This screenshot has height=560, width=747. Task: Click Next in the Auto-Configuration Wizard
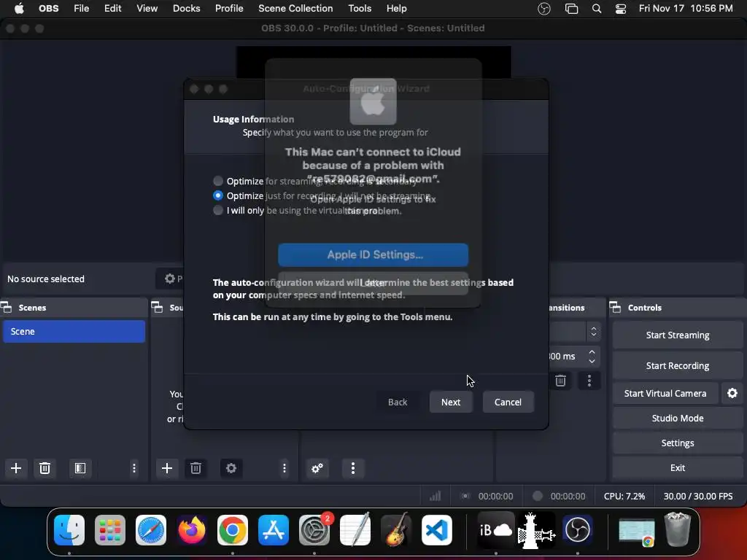[x=451, y=402]
